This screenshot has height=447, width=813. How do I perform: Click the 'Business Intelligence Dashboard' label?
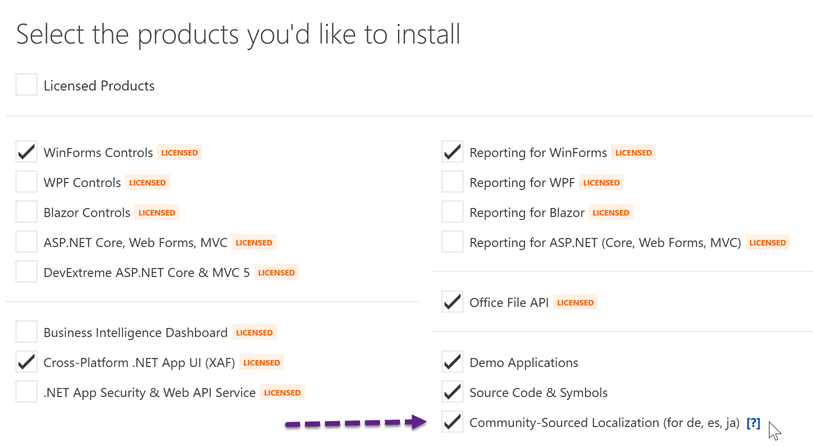pos(135,332)
